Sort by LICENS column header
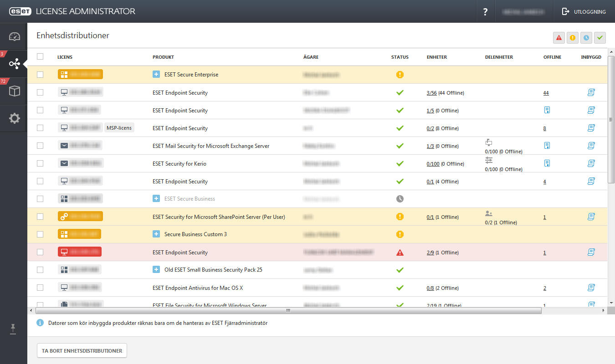615x364 pixels. pyautogui.click(x=65, y=57)
